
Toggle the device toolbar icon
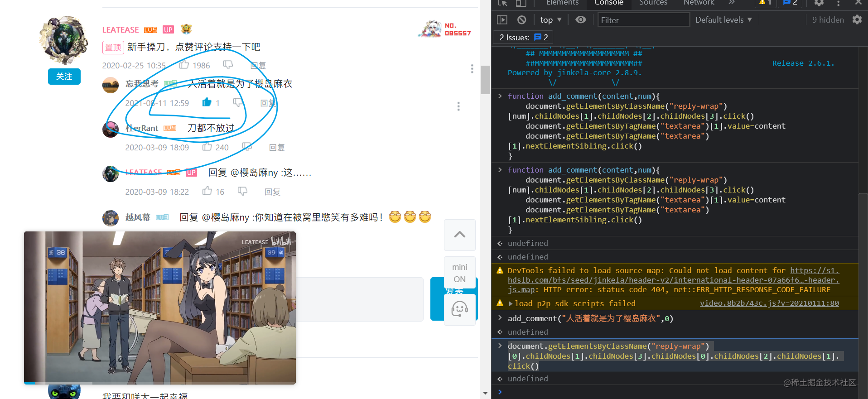[521, 3]
